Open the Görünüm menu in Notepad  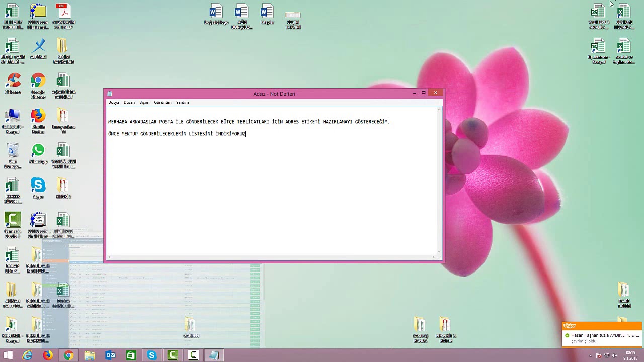click(163, 102)
